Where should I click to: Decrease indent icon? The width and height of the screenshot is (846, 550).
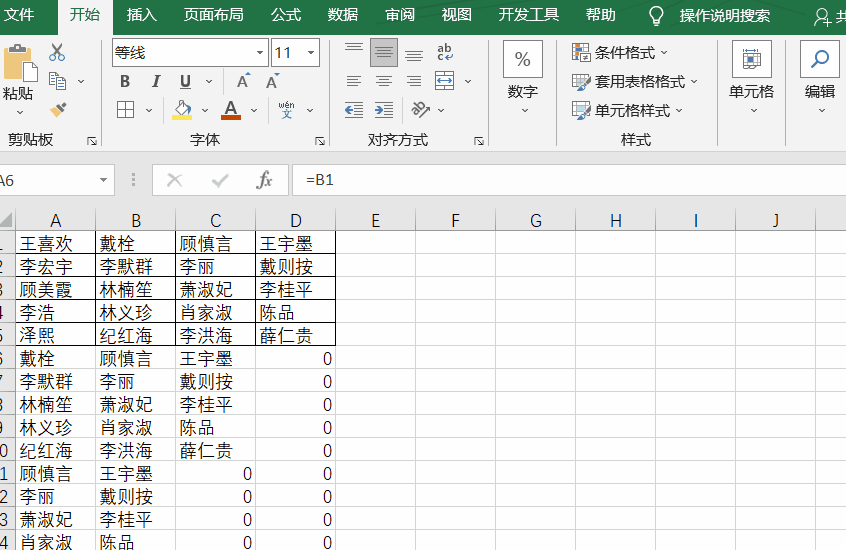(354, 110)
